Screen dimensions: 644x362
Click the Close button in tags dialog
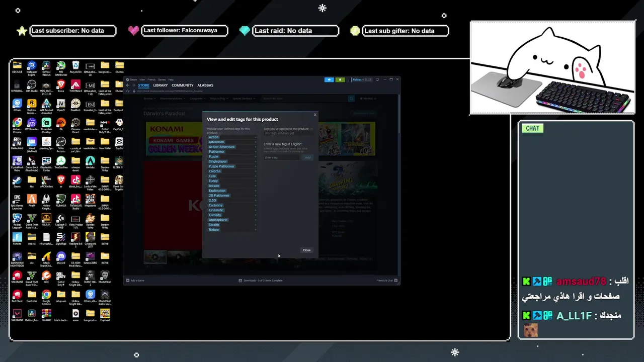point(306,250)
